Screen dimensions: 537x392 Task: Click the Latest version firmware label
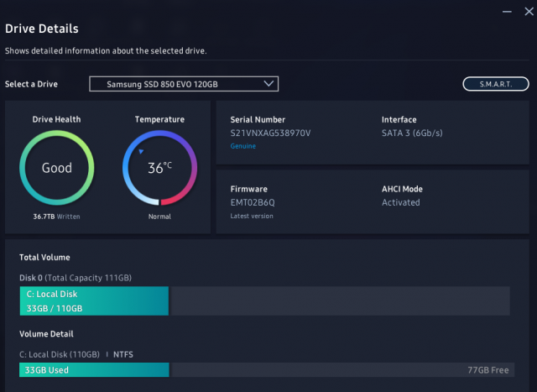[252, 216]
